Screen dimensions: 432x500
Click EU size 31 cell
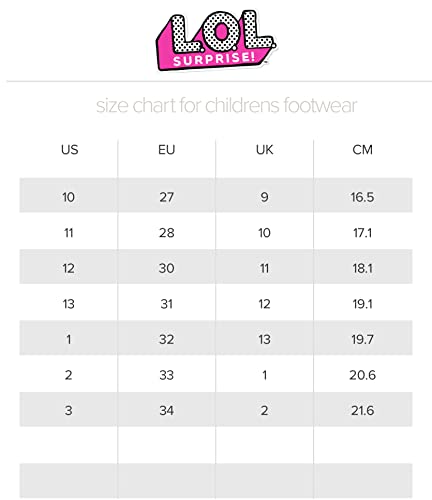[x=166, y=304]
